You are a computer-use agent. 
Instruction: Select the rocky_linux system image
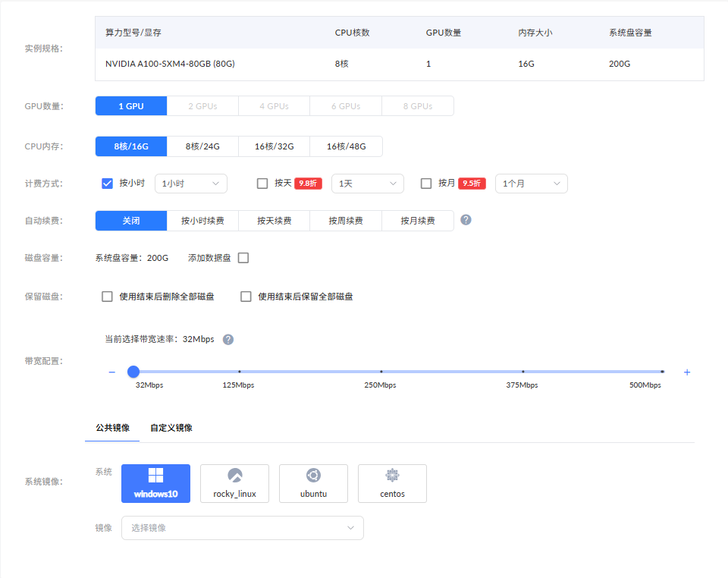coord(234,483)
